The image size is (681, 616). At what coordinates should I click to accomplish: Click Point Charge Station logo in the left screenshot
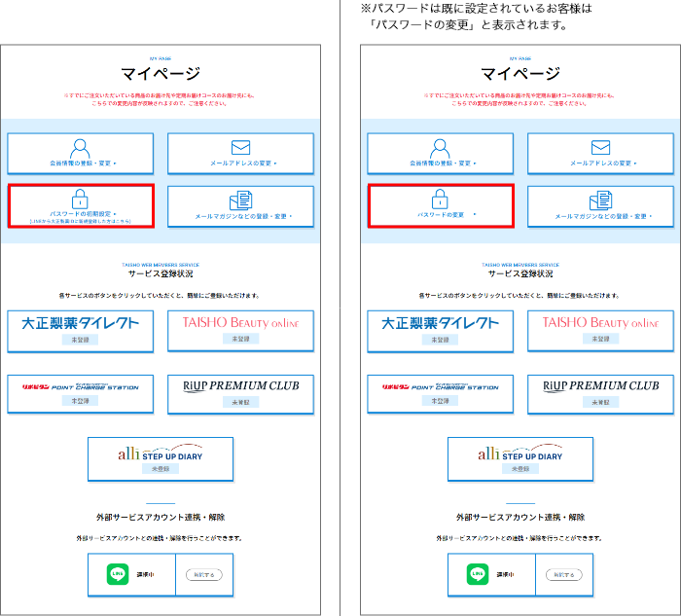click(x=81, y=386)
